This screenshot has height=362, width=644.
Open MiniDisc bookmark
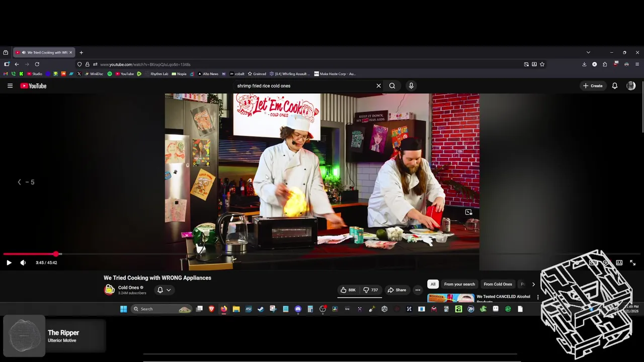coord(94,74)
